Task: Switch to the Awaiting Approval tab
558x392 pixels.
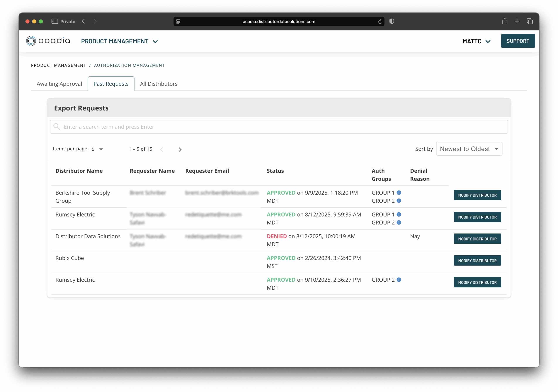Action: (x=59, y=84)
